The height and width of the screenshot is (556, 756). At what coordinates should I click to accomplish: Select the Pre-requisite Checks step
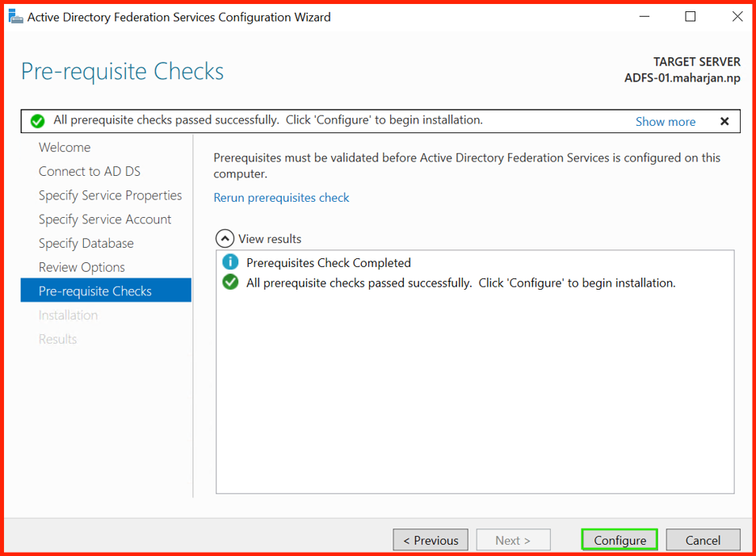click(106, 291)
